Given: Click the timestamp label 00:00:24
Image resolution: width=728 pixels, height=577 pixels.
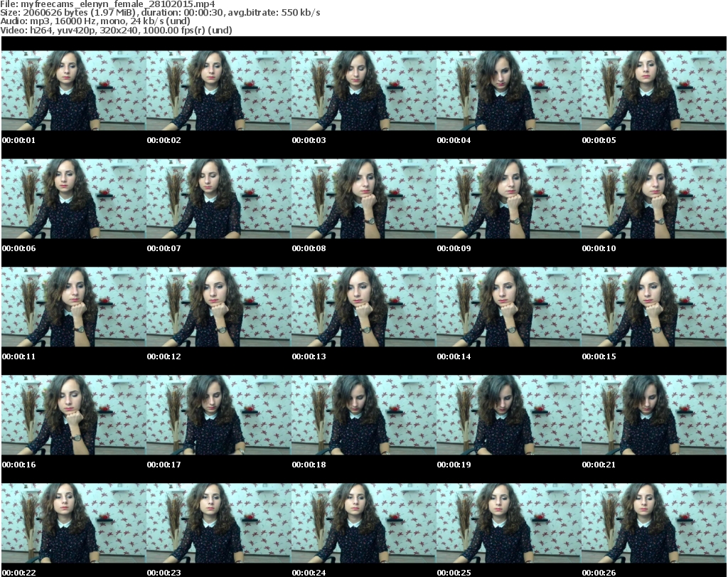Looking at the screenshot, I should (309, 573).
